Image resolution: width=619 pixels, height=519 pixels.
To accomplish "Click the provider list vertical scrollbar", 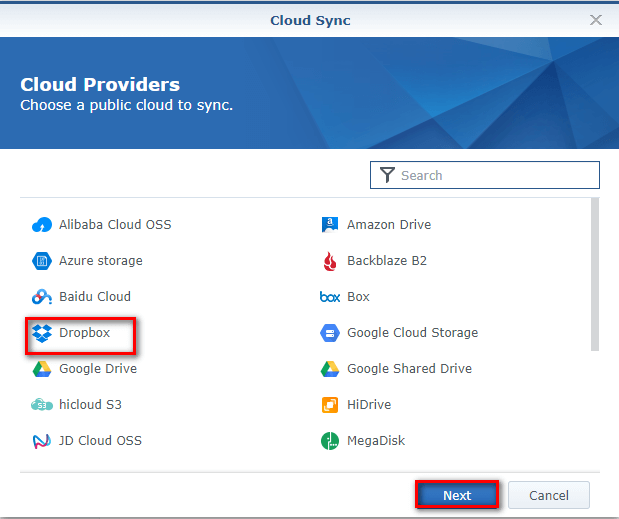I will (x=595, y=274).
